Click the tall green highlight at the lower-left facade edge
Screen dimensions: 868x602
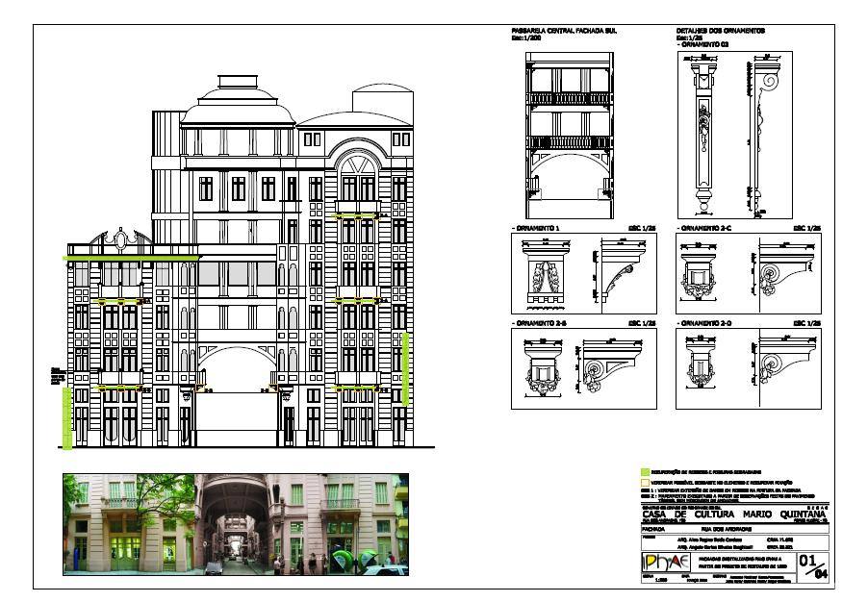[x=66, y=417]
